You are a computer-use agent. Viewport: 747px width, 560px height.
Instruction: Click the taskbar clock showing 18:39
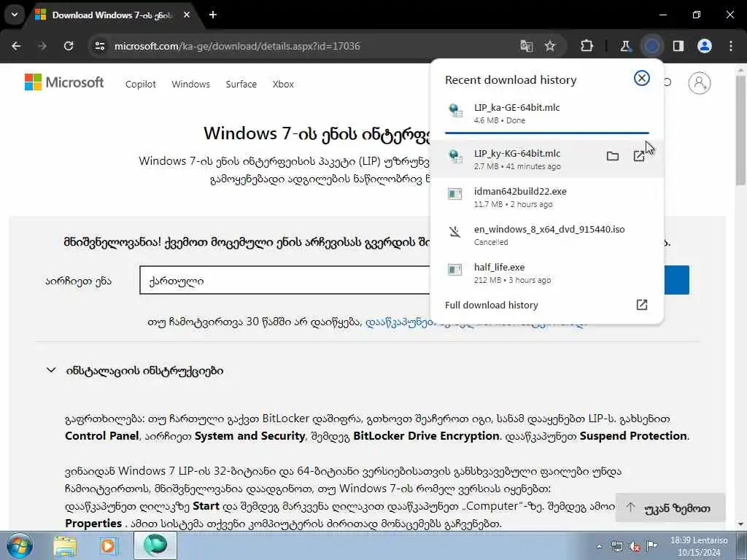[699, 546]
